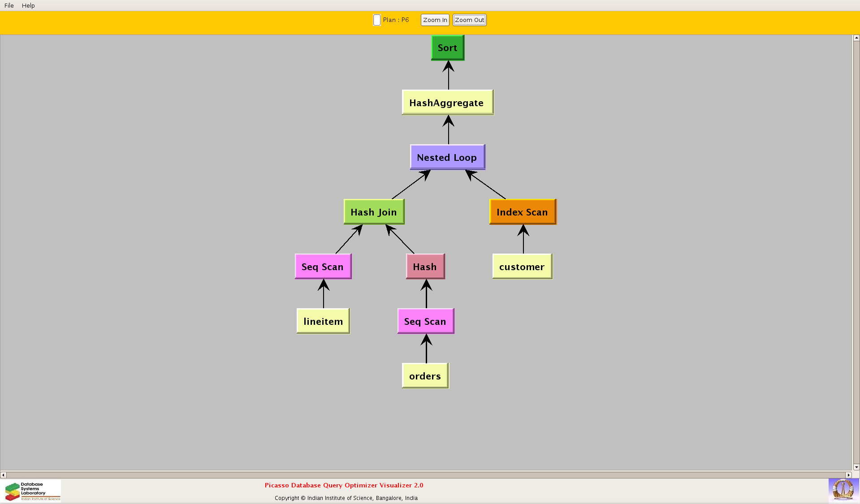
Task: Click the Database Systems Laboratory logo
Action: pyautogui.click(x=32, y=491)
